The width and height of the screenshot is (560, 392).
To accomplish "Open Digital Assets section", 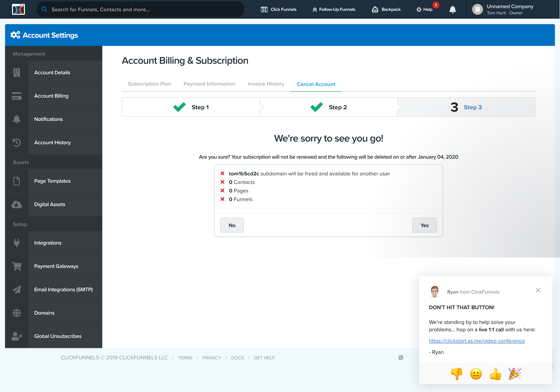I will (54, 205).
